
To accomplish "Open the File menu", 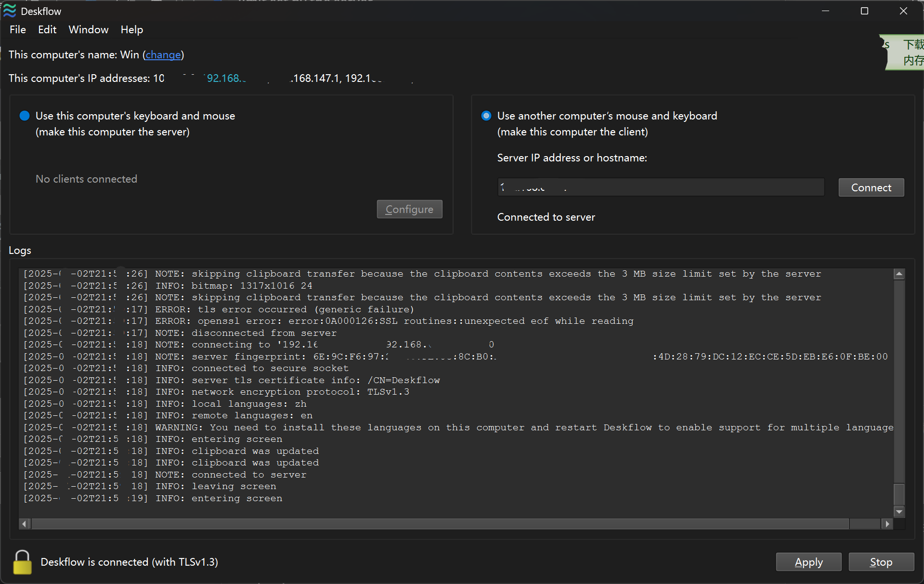I will pos(18,29).
